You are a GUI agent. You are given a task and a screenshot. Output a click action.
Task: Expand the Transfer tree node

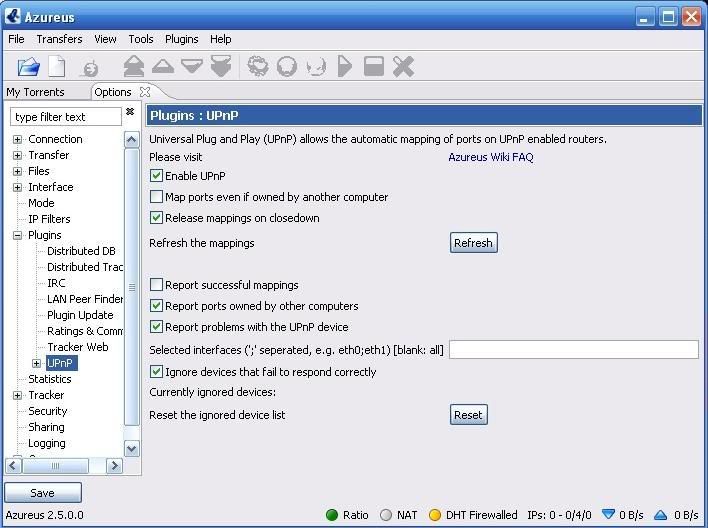[x=17, y=155]
